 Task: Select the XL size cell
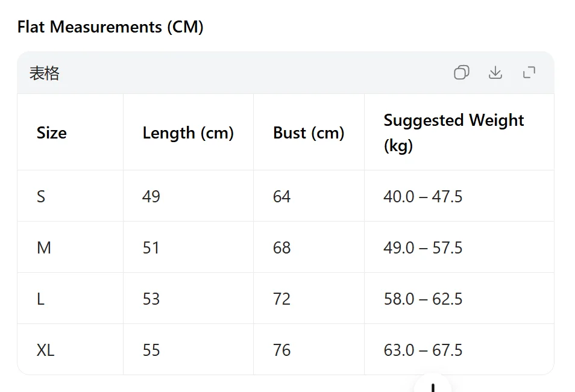[x=45, y=350]
